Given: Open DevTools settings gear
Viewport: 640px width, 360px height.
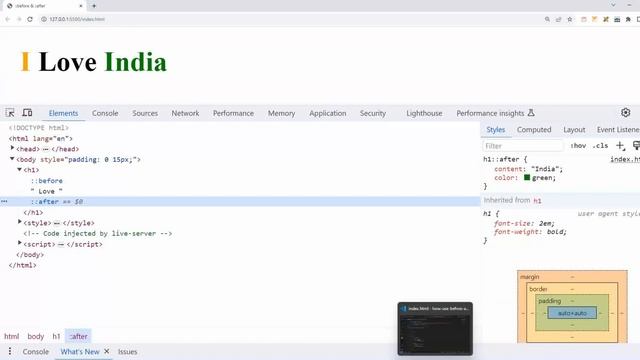Looking at the screenshot, I should click(x=625, y=113).
